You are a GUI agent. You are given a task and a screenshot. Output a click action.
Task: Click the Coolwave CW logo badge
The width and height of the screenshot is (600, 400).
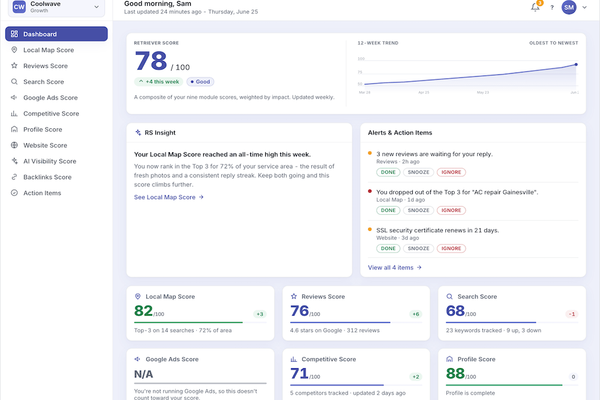pyautogui.click(x=19, y=7)
